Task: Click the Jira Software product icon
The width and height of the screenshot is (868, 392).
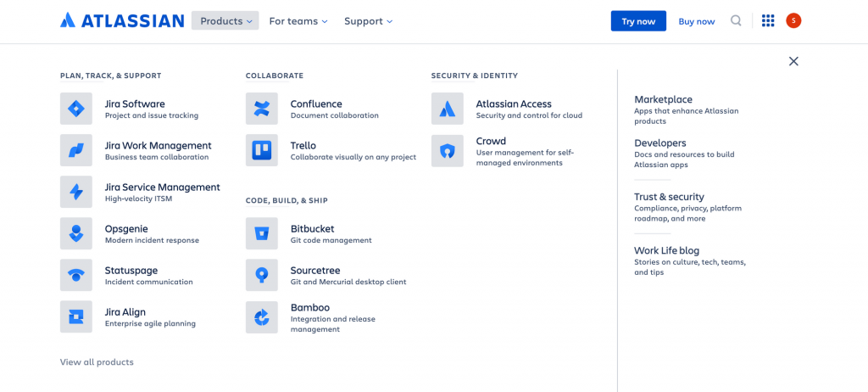Action: point(75,109)
